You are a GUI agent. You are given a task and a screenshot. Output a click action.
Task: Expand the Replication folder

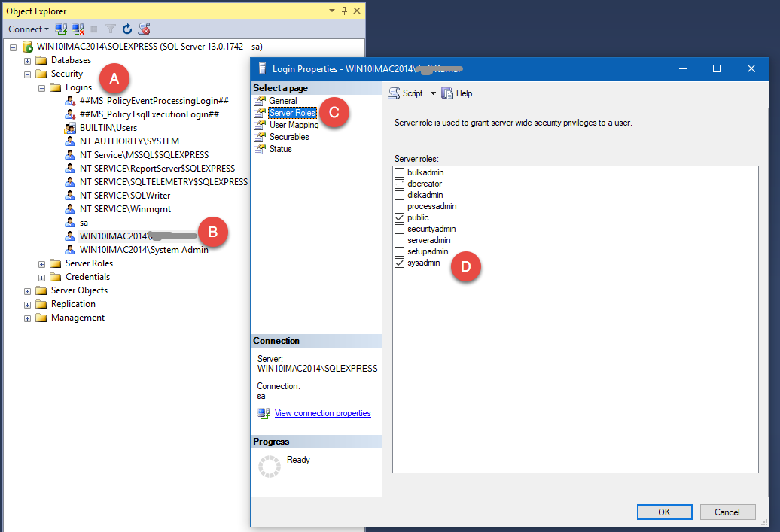click(x=27, y=305)
